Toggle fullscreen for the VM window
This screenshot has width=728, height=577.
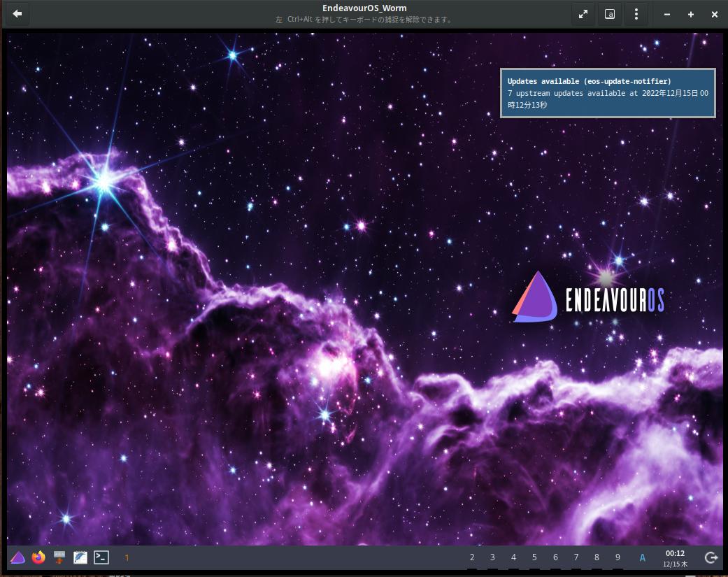pos(583,14)
